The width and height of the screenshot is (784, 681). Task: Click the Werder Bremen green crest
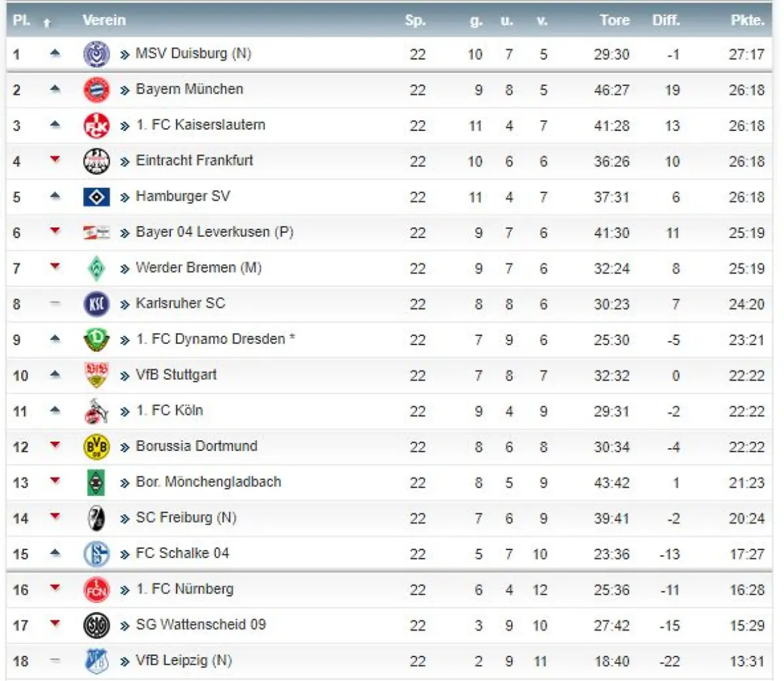point(97,268)
